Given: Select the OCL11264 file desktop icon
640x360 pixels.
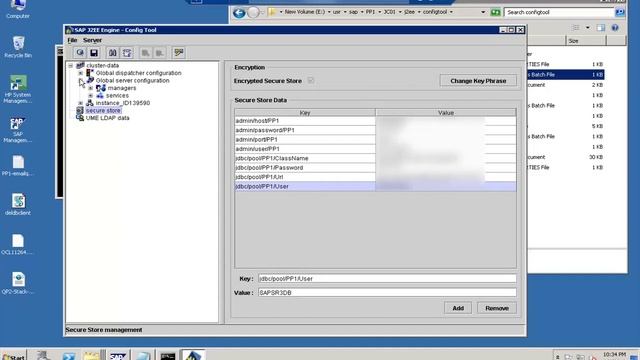Looking at the screenshot, I should point(18,244).
